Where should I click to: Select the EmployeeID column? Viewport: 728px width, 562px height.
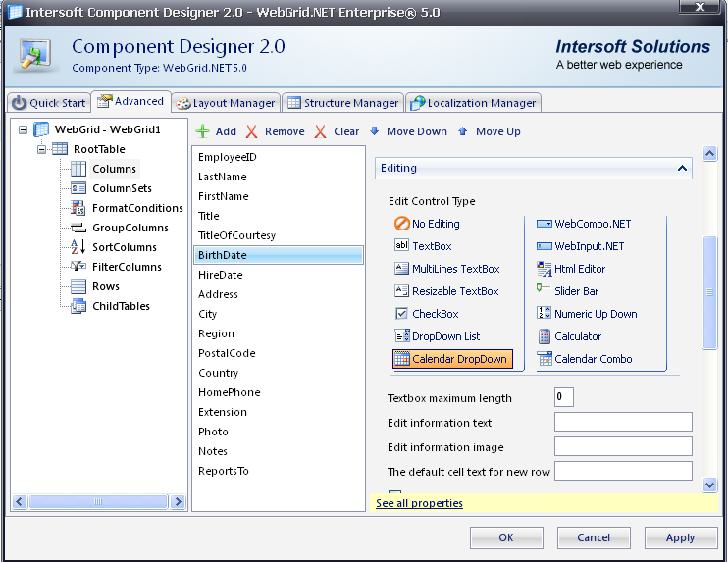pos(278,157)
